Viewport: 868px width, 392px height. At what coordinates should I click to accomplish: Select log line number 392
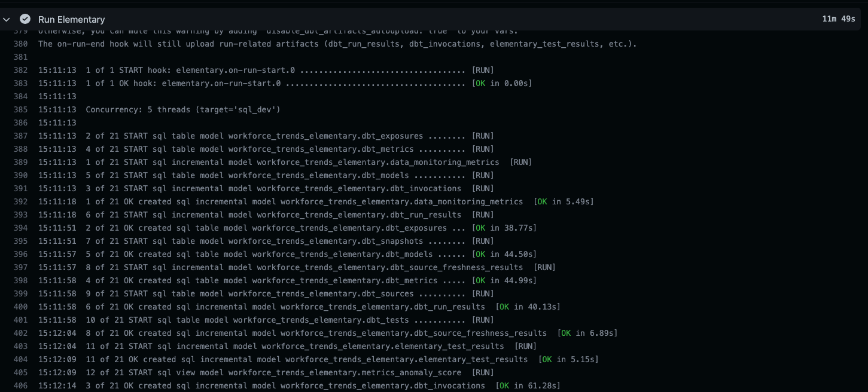point(21,201)
